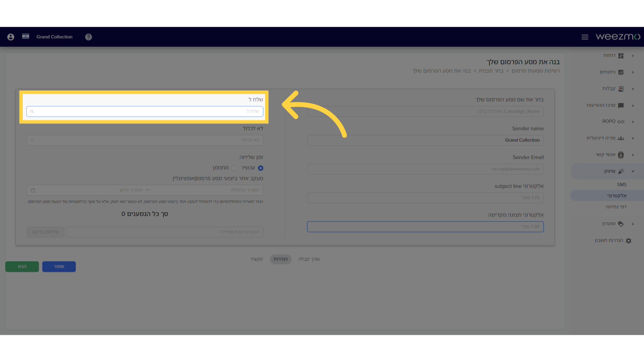Click the Israel flag language icon

coord(25,36)
